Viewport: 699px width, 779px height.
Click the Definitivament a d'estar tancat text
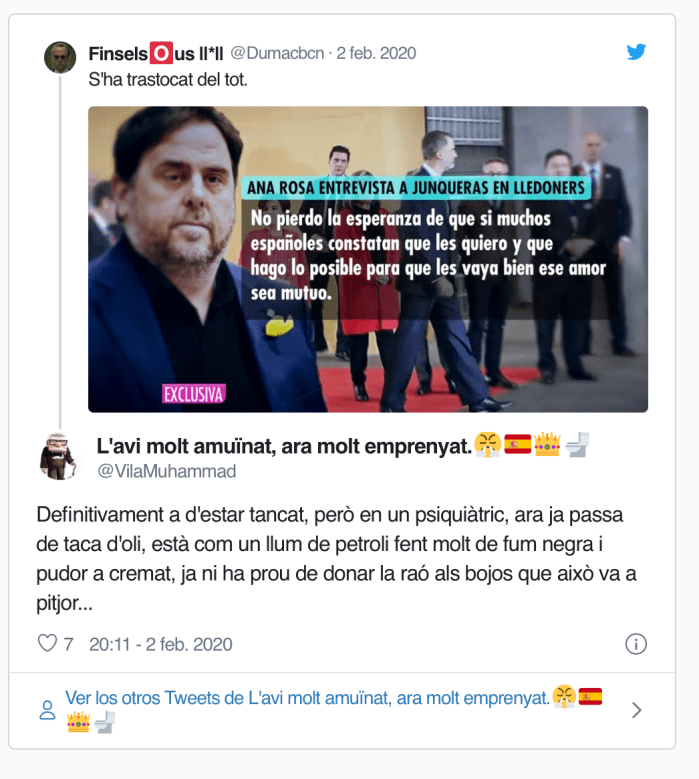coord(336,559)
